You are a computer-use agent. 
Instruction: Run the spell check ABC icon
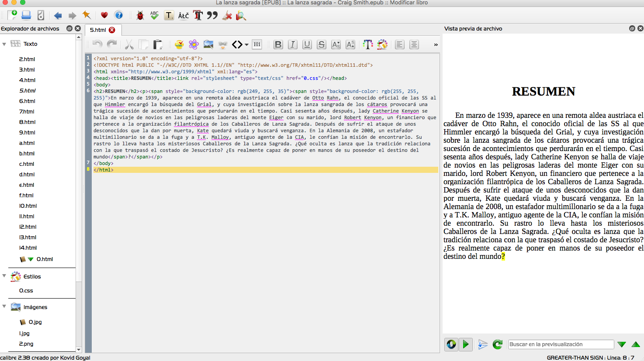tap(154, 15)
